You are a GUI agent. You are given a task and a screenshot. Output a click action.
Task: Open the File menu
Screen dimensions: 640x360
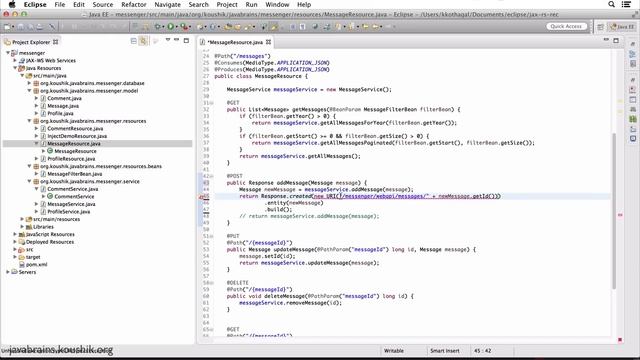[60, 4]
